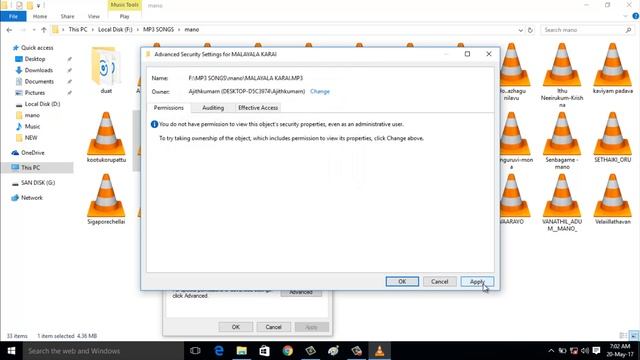
Task: Click Cancel in the background Properties dialog
Action: (x=273, y=327)
